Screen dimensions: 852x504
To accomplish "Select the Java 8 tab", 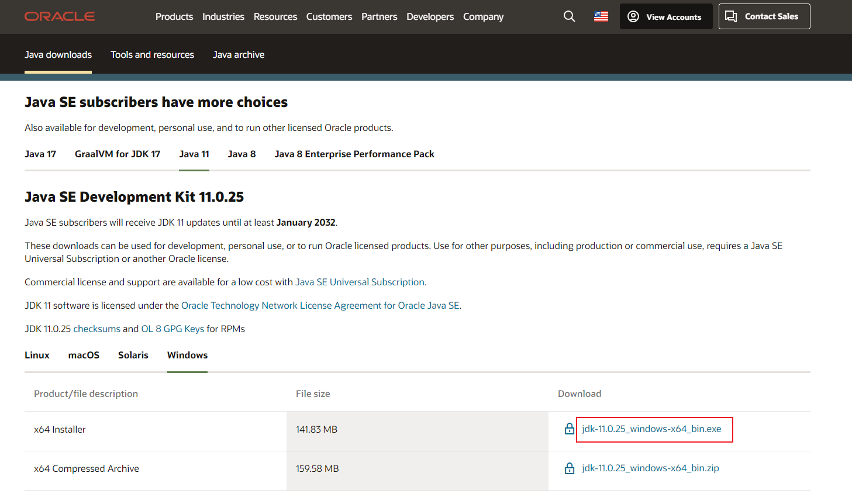I will click(242, 154).
